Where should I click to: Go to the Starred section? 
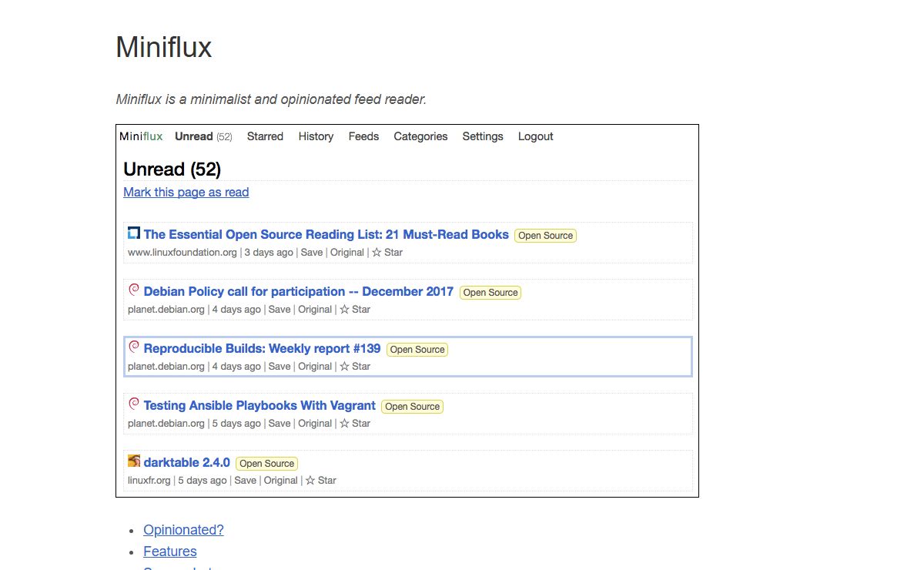click(x=265, y=136)
